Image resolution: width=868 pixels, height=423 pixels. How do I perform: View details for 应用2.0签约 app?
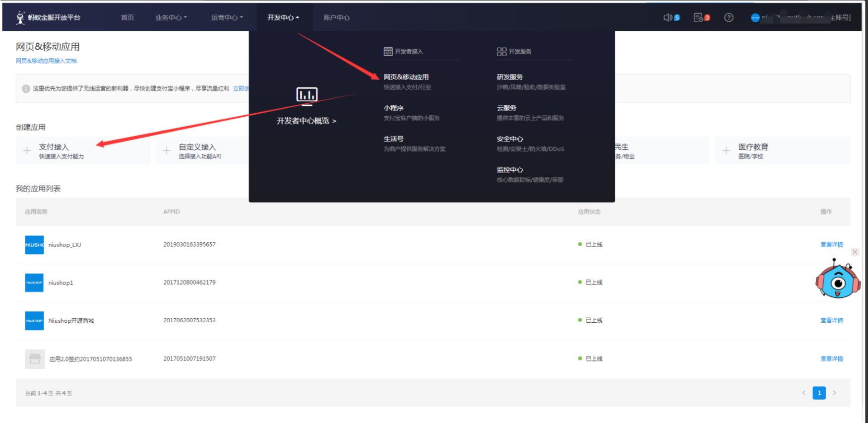pyautogui.click(x=832, y=359)
